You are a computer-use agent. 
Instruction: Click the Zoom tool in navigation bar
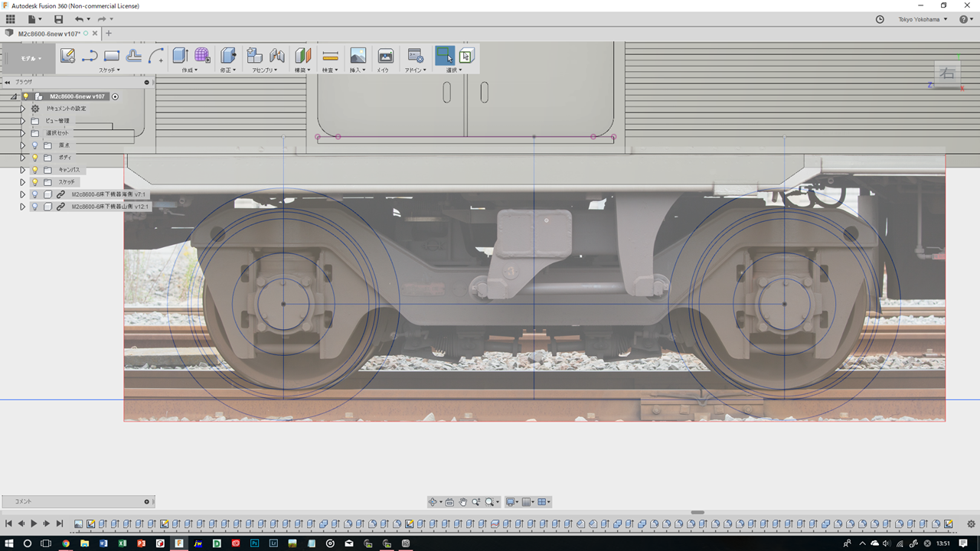[x=476, y=502]
